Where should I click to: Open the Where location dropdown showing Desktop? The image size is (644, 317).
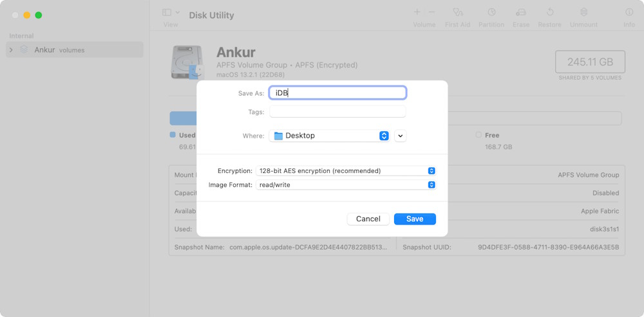click(x=329, y=136)
